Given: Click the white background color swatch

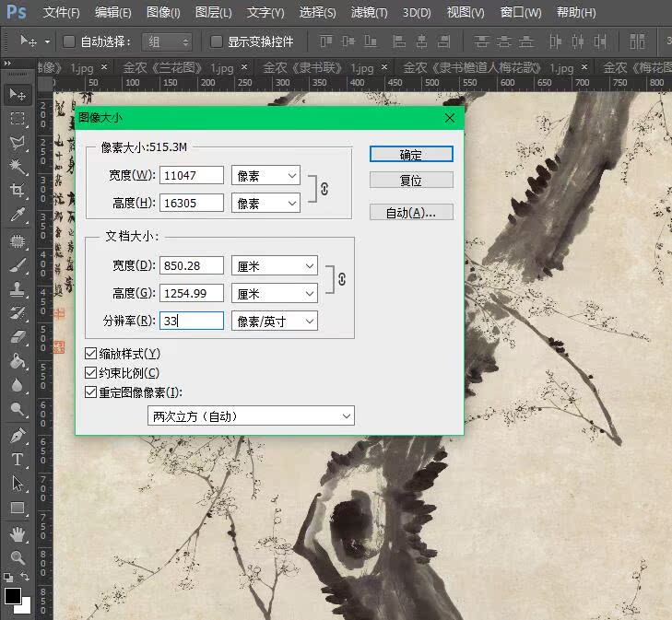Looking at the screenshot, I should coord(26,607).
